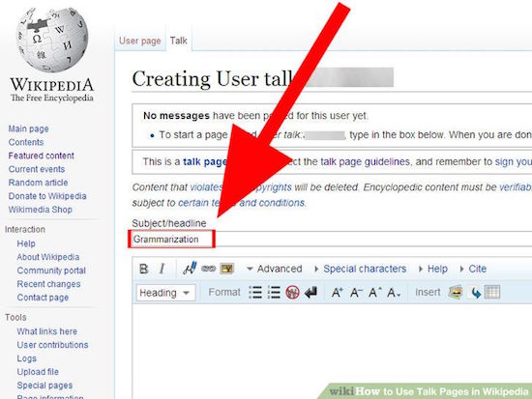Open About Wikipedia link
Image resolution: width=532 pixels, height=399 pixels.
coord(48,257)
